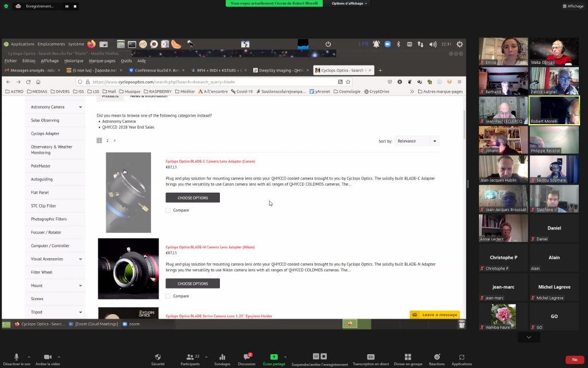Viewport: 588px width, 368px height.
Task: Go forward in Firefox navigation
Action: pos(18,82)
